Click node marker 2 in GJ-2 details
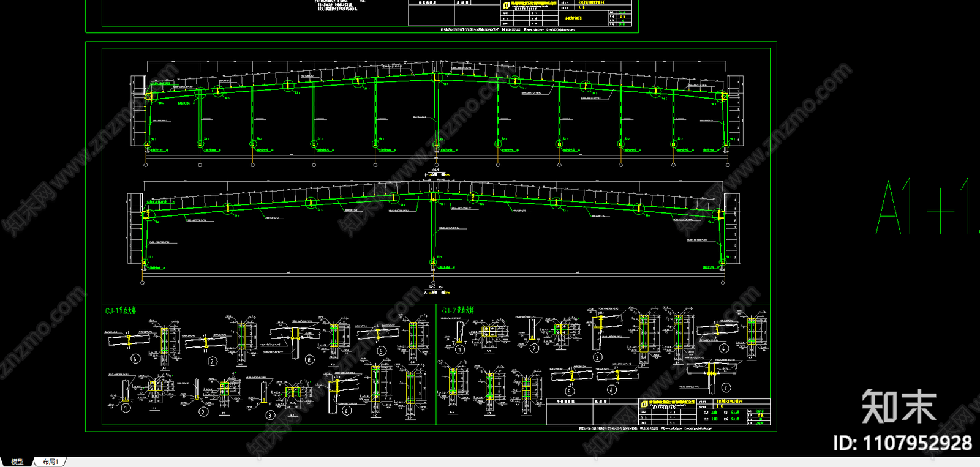 click(534, 348)
